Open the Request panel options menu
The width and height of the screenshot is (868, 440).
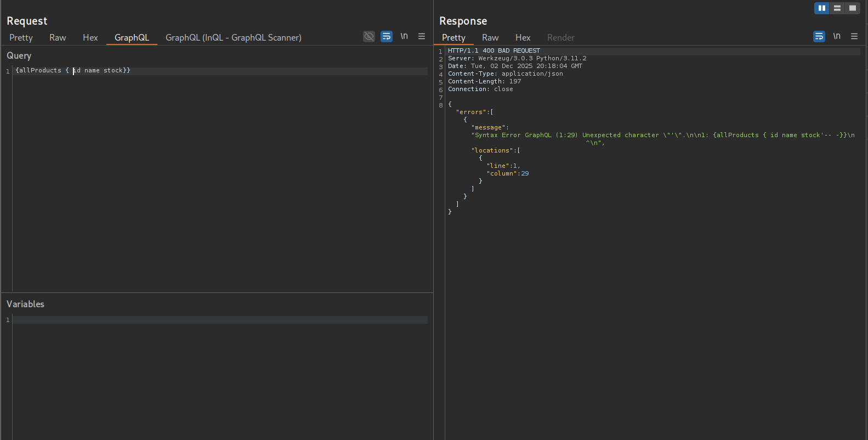[422, 36]
